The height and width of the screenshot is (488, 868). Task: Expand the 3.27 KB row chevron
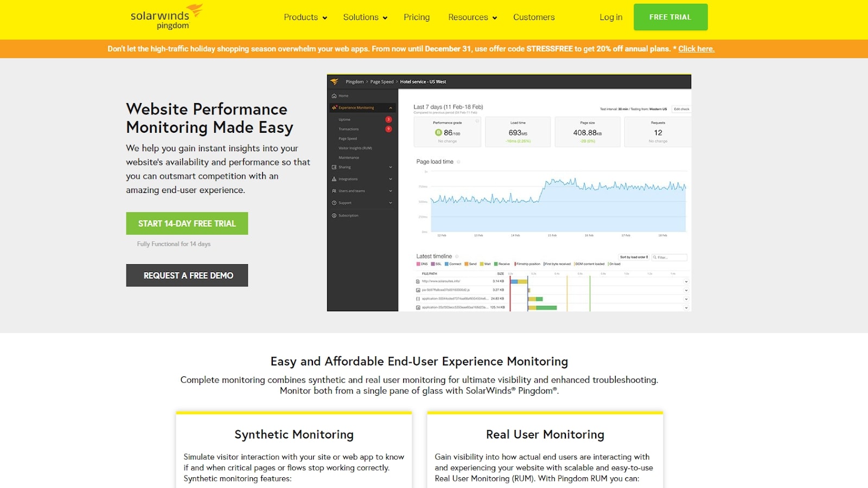tap(686, 291)
